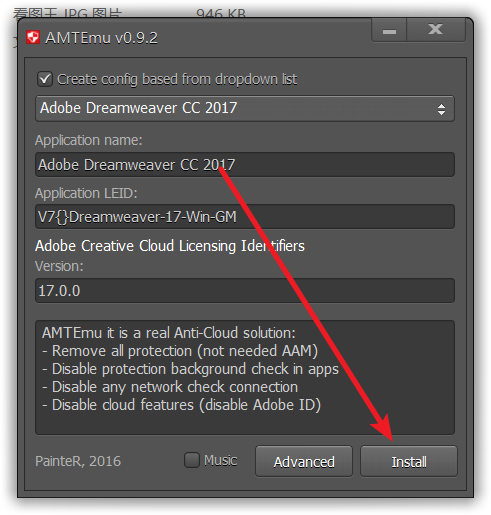Click the Version: label
Viewport: 491px width, 515px height.
(59, 266)
